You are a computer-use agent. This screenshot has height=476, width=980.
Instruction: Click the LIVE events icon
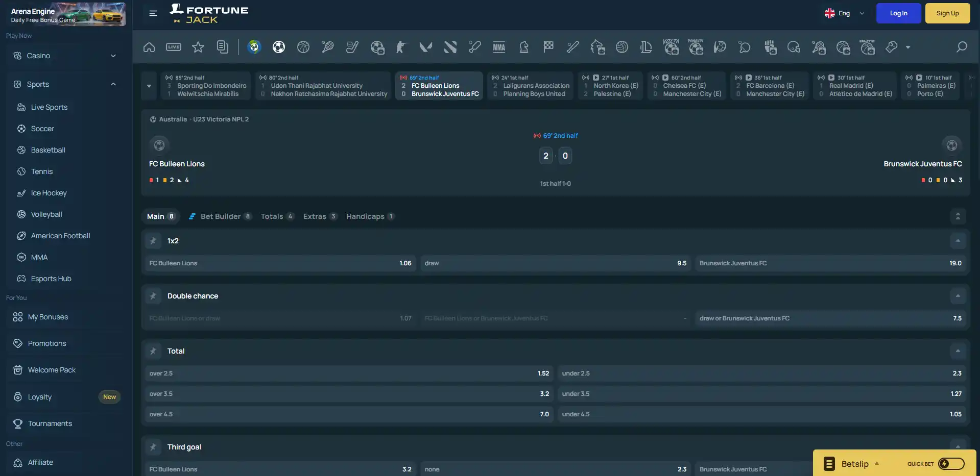click(174, 47)
